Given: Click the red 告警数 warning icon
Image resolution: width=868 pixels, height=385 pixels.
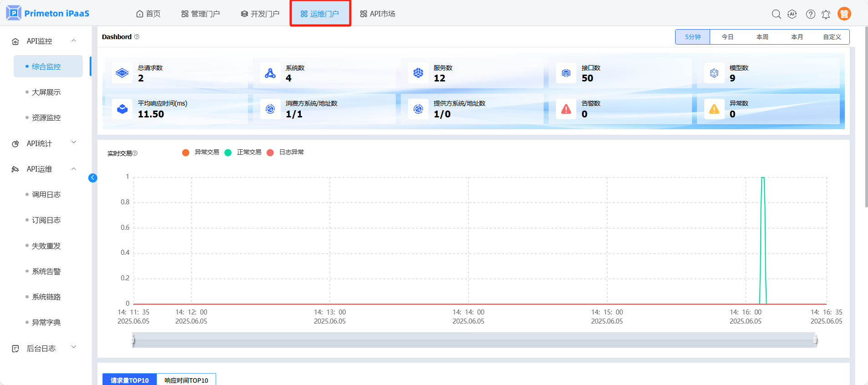Looking at the screenshot, I should click(x=566, y=109).
